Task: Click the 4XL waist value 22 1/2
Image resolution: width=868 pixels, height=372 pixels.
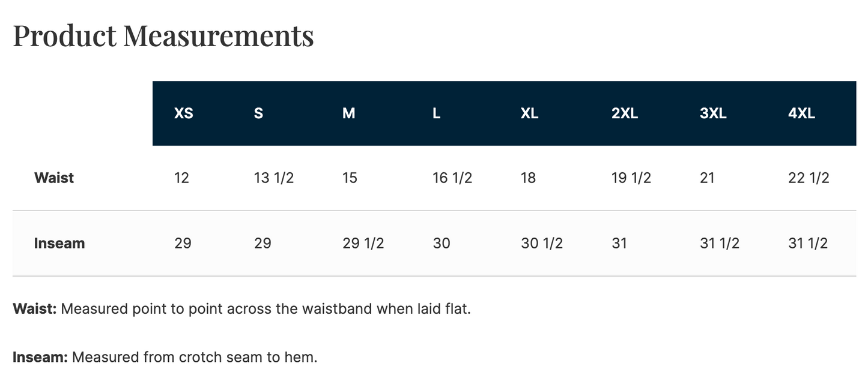Action: pos(809,178)
